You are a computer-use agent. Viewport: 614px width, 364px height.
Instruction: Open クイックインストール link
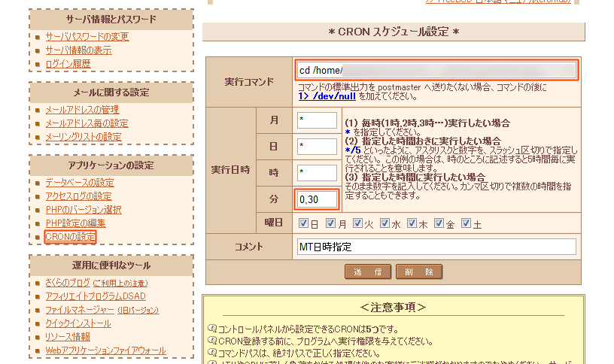click(78, 323)
